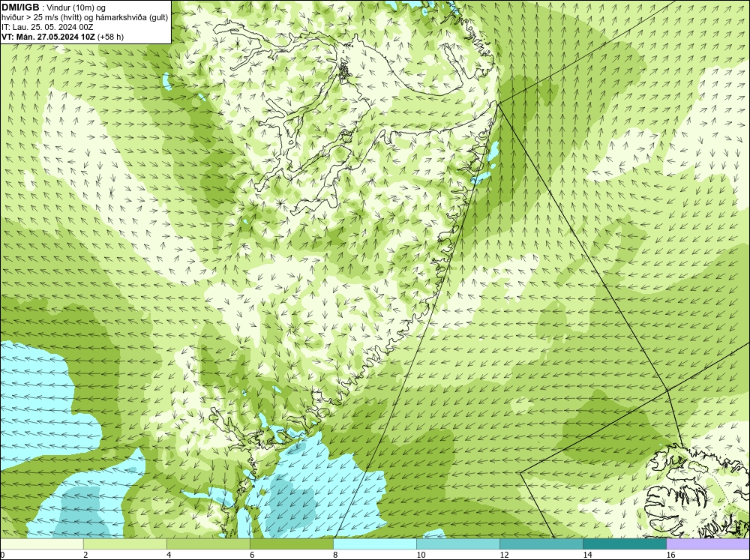The height and width of the screenshot is (560, 750).
Task: Select the "8" label under the color scale
Action: coord(335,555)
